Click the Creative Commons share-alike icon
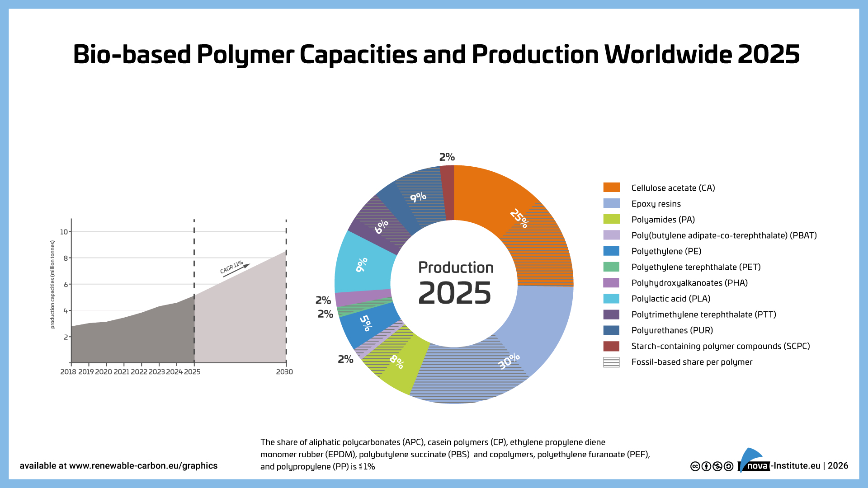 point(728,466)
